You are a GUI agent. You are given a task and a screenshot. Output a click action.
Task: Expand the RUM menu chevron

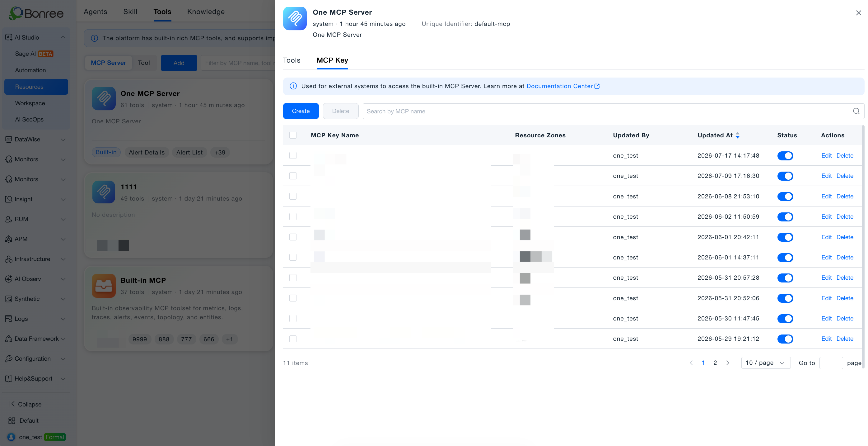tap(63, 219)
